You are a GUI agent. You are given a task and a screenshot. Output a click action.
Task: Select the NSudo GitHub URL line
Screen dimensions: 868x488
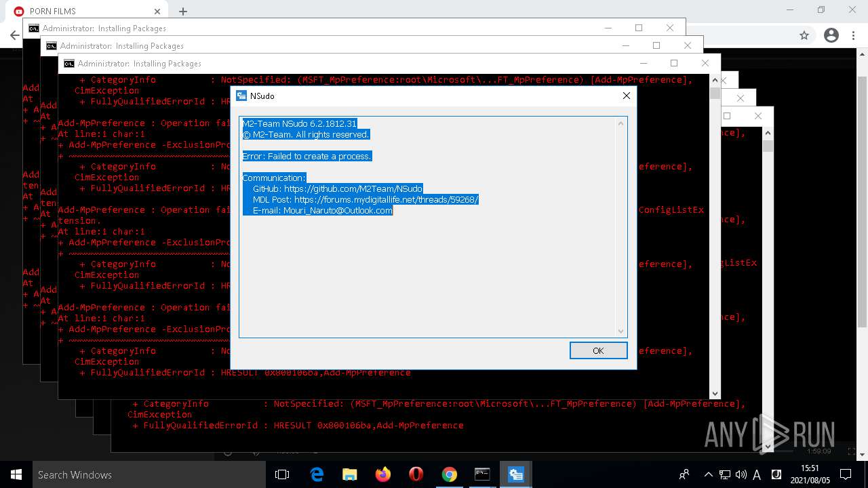click(337, 189)
